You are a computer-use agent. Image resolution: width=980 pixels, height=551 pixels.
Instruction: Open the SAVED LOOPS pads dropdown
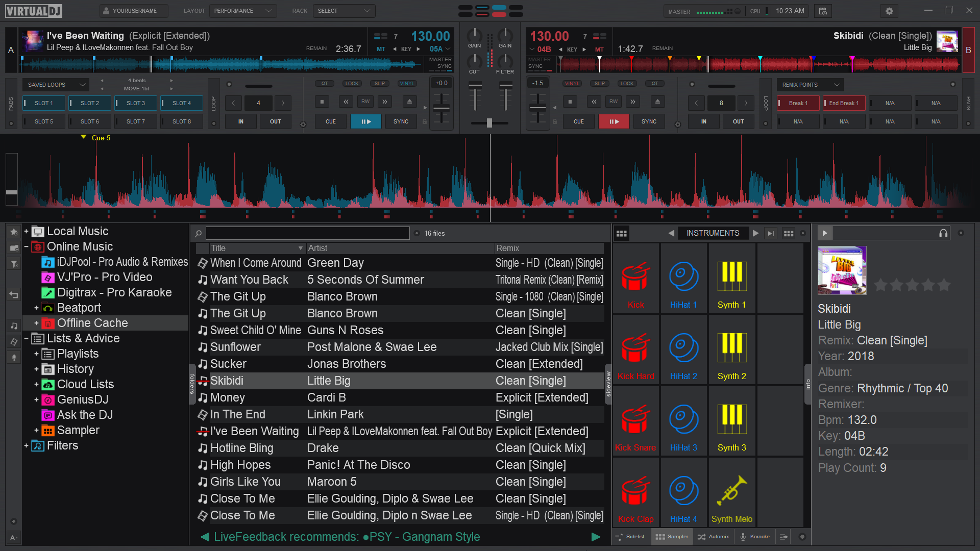click(x=56, y=85)
